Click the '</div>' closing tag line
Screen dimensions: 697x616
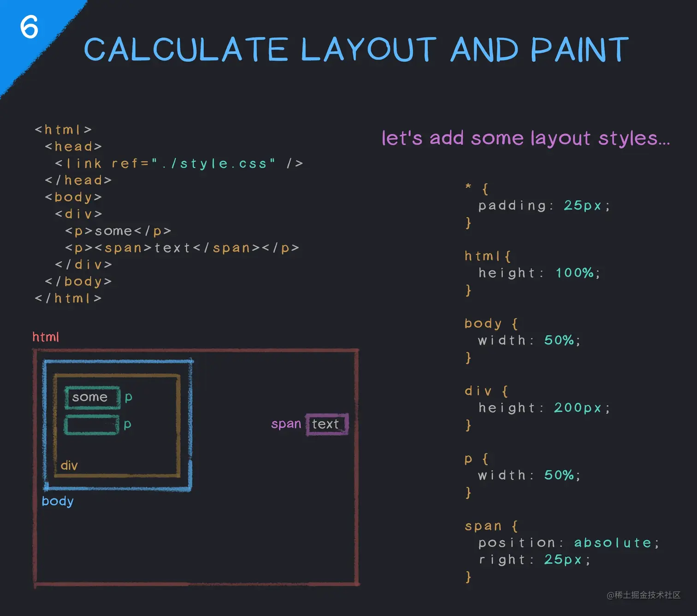click(x=83, y=265)
